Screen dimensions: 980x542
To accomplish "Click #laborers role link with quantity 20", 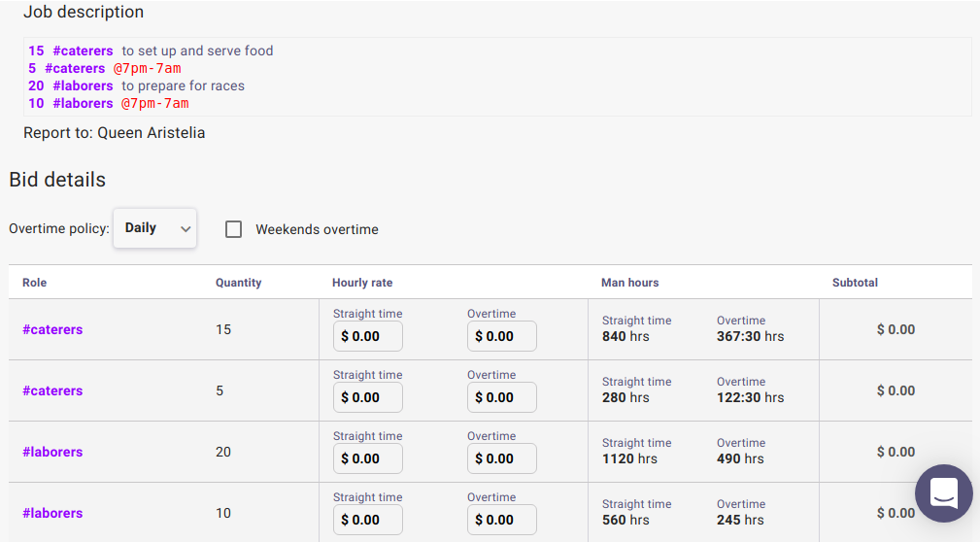I will (52, 452).
